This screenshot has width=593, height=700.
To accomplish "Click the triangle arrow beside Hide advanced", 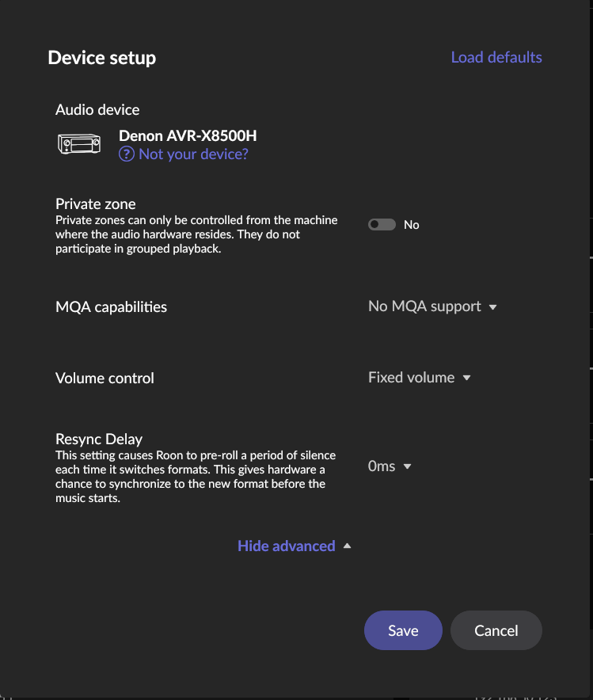I will coord(347,546).
